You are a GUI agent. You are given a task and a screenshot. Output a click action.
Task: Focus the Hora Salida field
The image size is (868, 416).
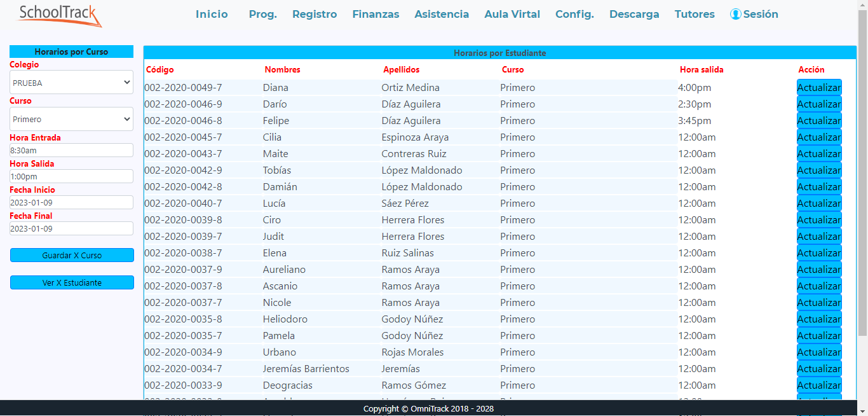tap(71, 176)
